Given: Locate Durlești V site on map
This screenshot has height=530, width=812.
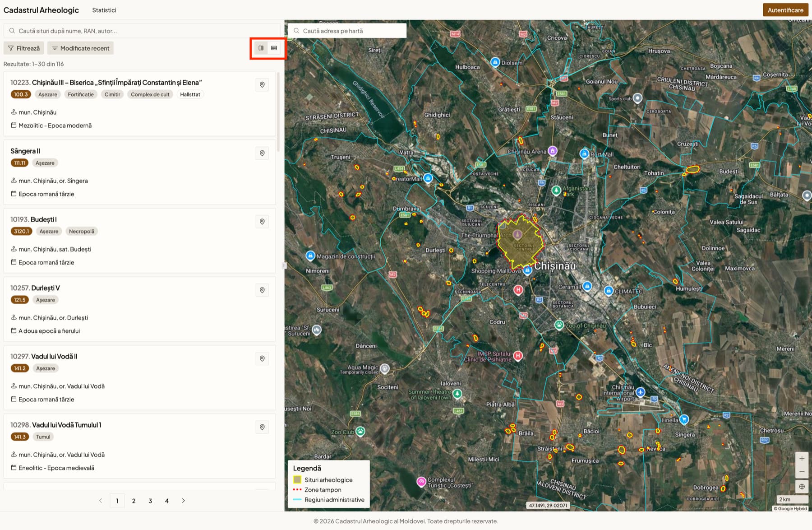Looking at the screenshot, I should pyautogui.click(x=262, y=290).
